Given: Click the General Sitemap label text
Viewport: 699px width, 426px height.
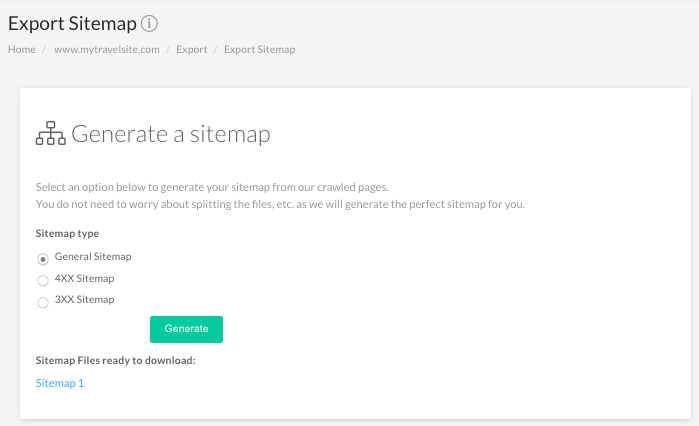Looking at the screenshot, I should (93, 257).
